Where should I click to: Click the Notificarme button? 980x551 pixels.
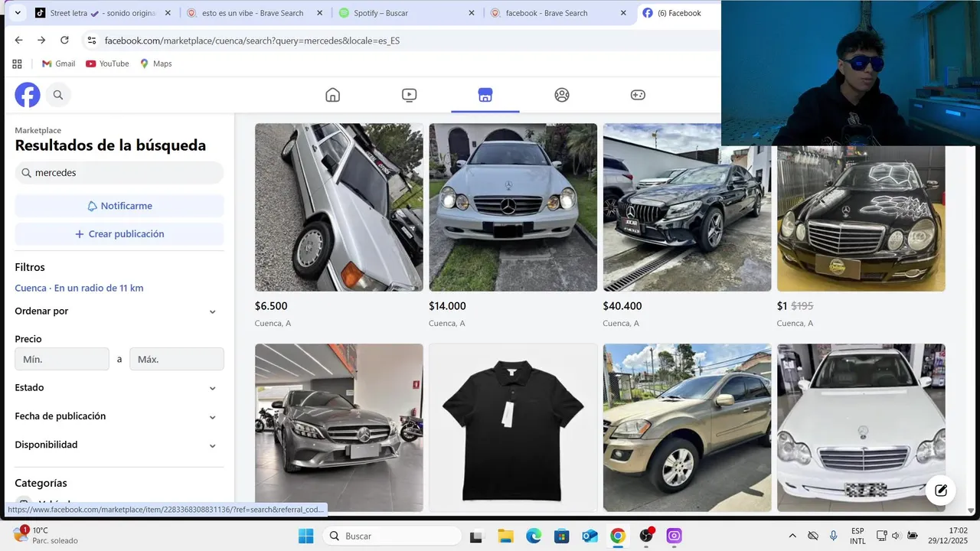119,206
